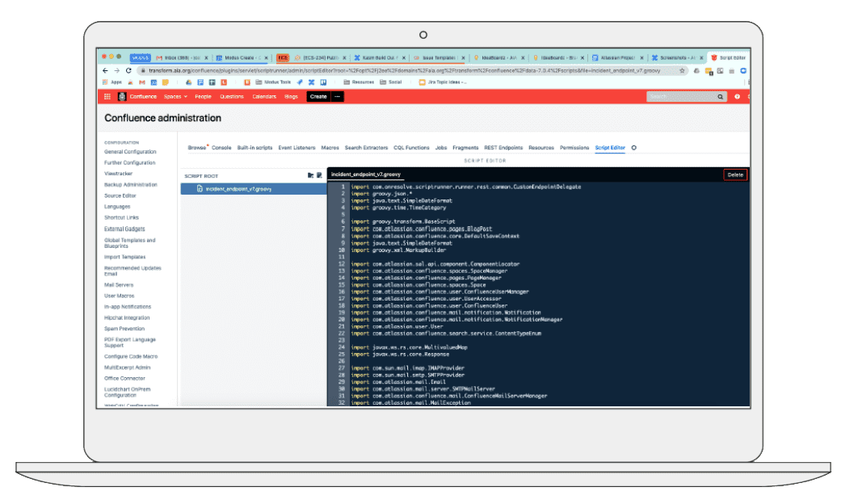Open the Jobs tab

[441, 148]
